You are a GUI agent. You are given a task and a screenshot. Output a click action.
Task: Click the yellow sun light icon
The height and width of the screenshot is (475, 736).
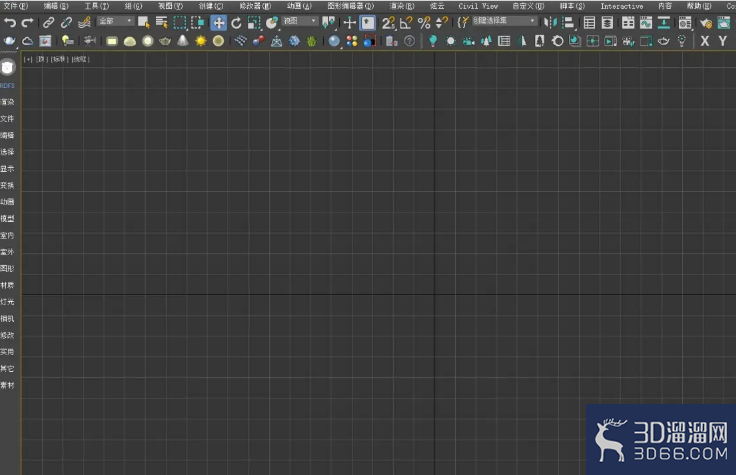[201, 41]
